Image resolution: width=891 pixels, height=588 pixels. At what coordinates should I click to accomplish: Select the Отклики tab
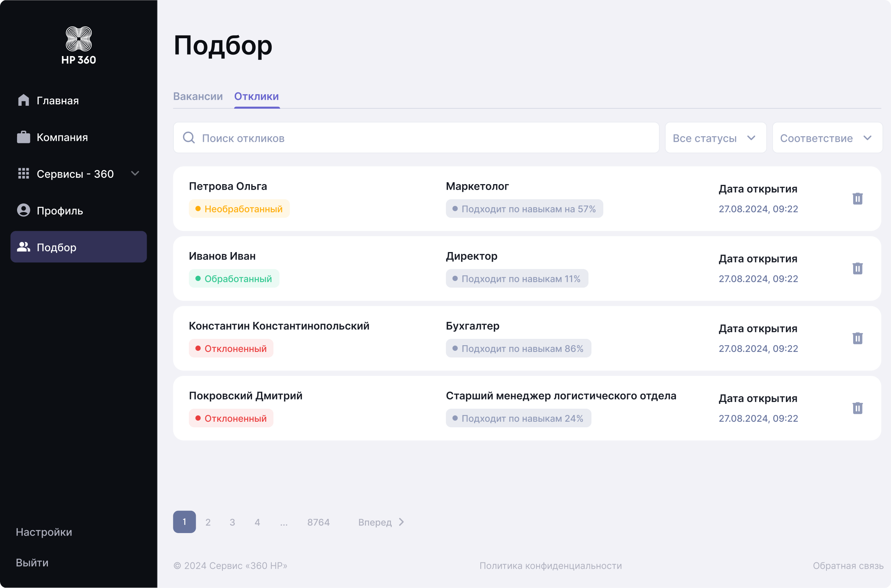pyautogui.click(x=256, y=97)
